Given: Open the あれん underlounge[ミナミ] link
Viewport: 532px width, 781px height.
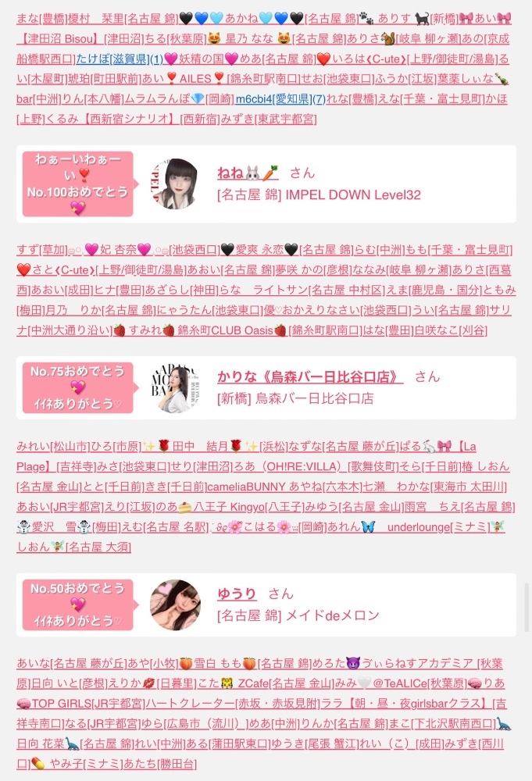Looking at the screenshot, I should (x=409, y=526).
